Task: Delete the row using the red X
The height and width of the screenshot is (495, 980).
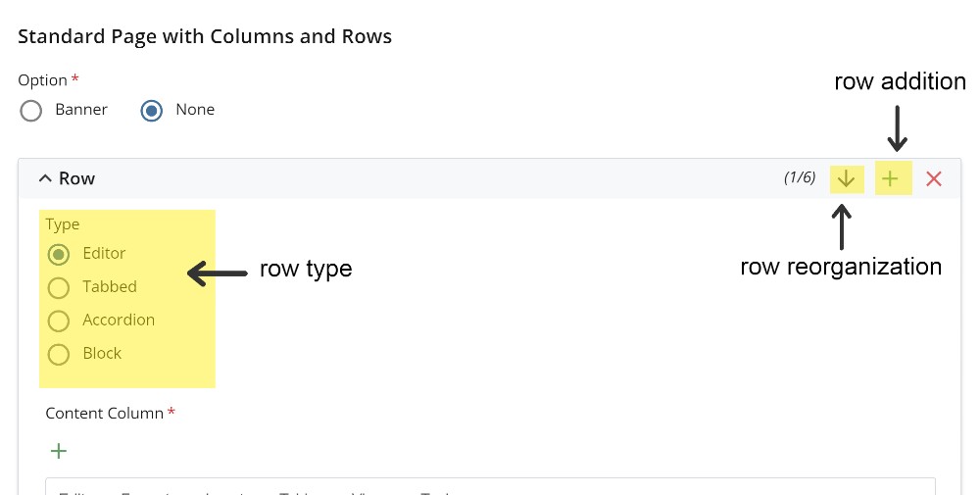Action: tap(934, 179)
